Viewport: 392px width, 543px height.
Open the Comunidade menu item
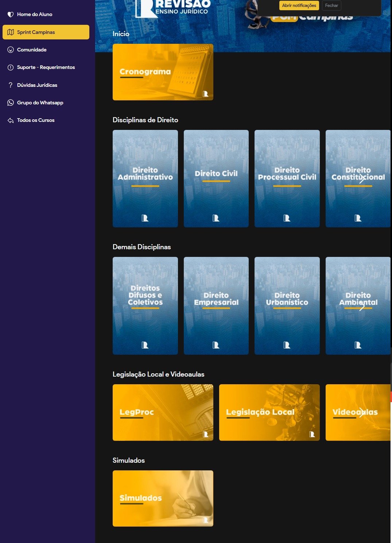tap(32, 50)
